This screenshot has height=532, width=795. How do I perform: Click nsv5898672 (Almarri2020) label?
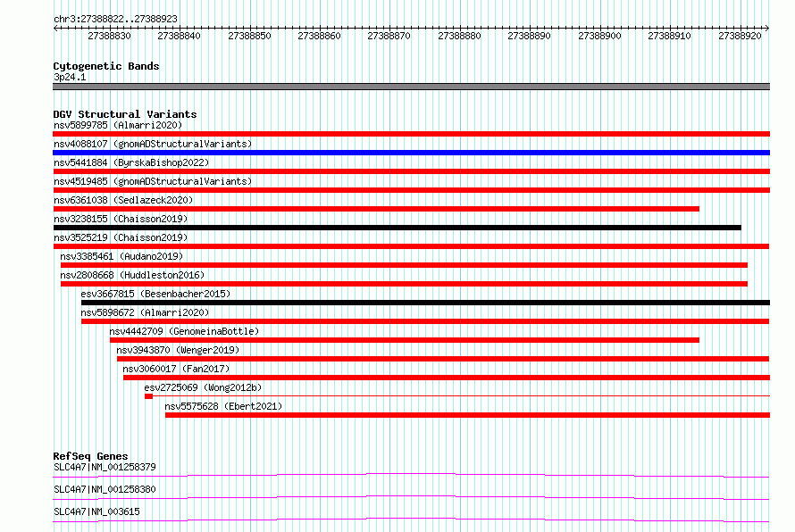click(x=145, y=312)
